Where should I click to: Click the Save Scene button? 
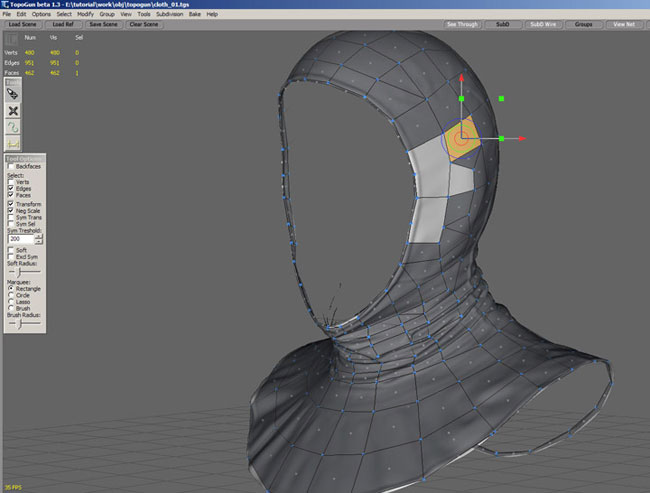pos(104,24)
